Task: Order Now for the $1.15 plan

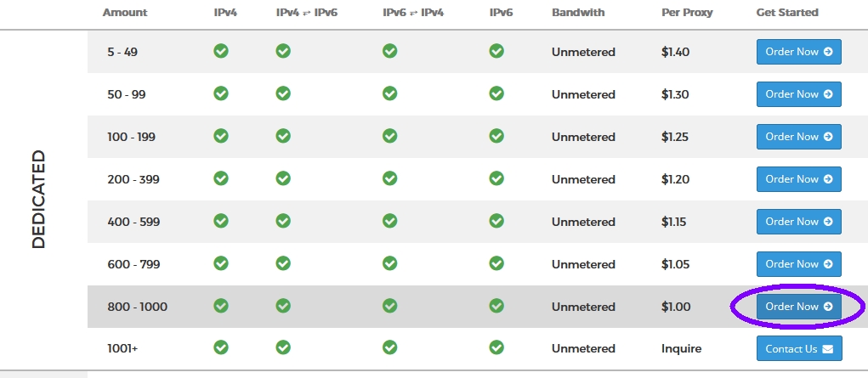Action: coord(799,222)
